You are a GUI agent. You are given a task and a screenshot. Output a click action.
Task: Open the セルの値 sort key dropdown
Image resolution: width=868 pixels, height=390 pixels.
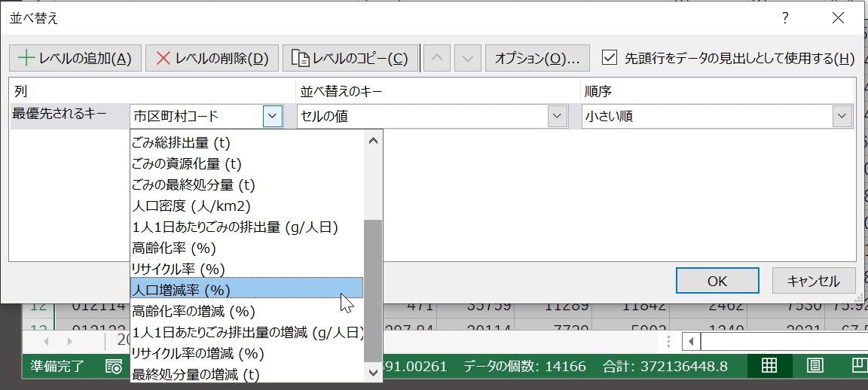coord(557,116)
